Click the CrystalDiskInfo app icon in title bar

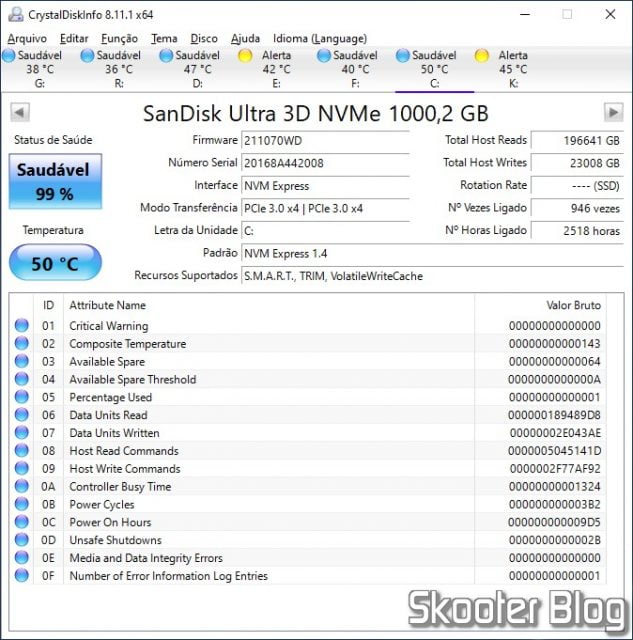tap(16, 15)
